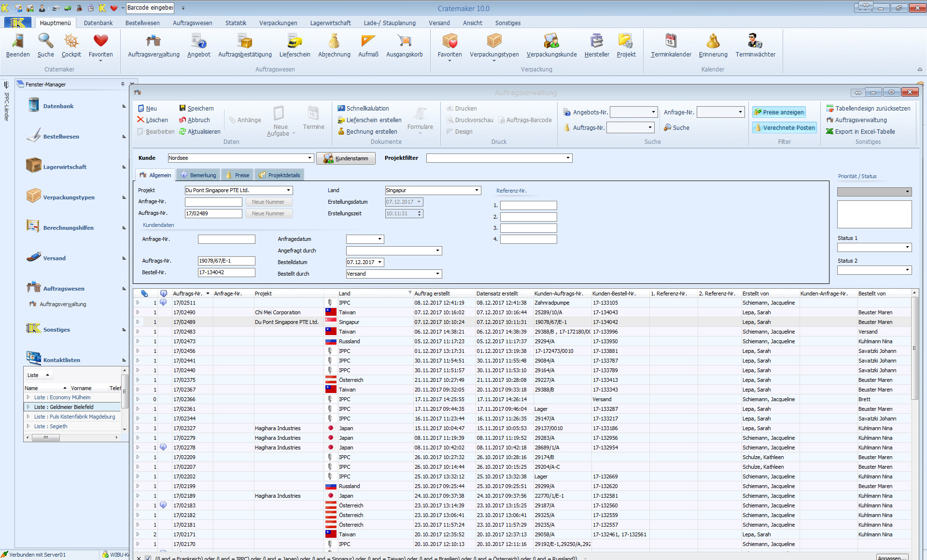Click Rechnung erstellen
The width and height of the screenshot is (927, 560).
coord(367,131)
